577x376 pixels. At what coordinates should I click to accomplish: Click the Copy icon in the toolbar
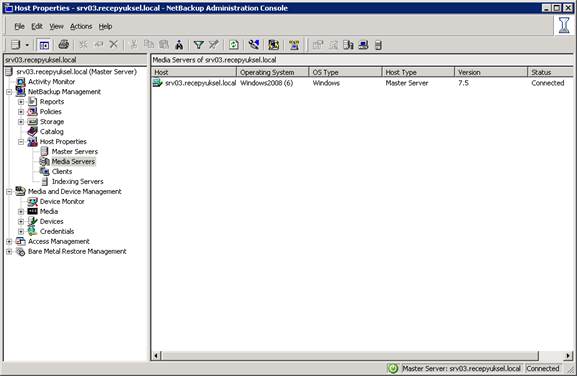tap(149, 45)
